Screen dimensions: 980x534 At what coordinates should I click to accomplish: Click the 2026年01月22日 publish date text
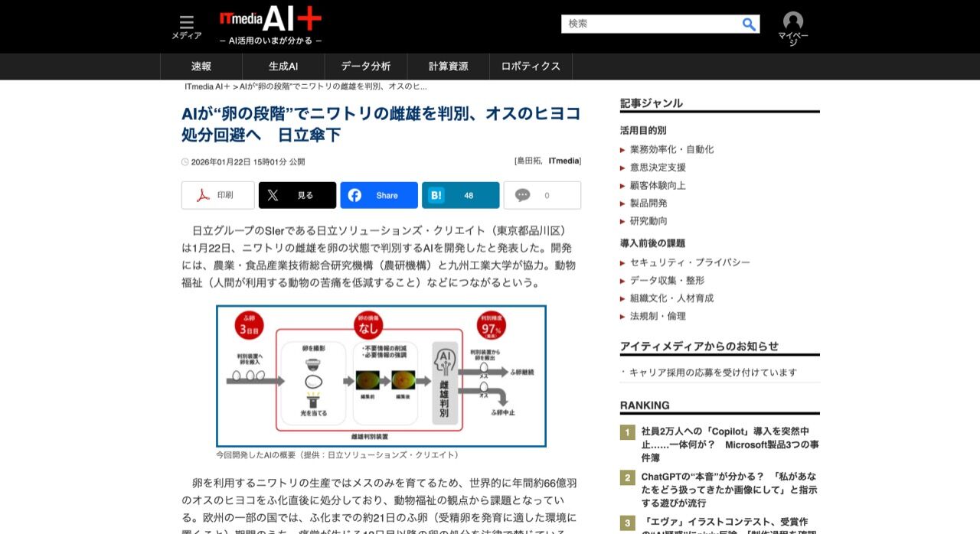(248, 162)
